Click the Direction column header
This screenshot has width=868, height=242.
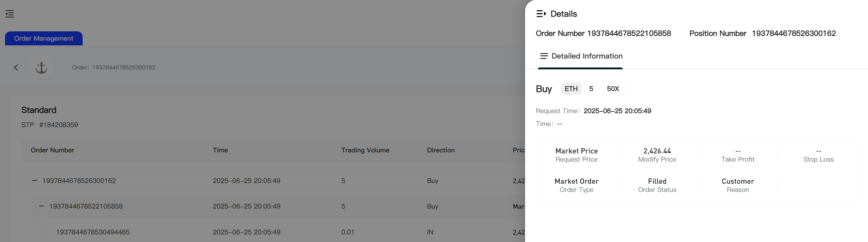pos(440,150)
